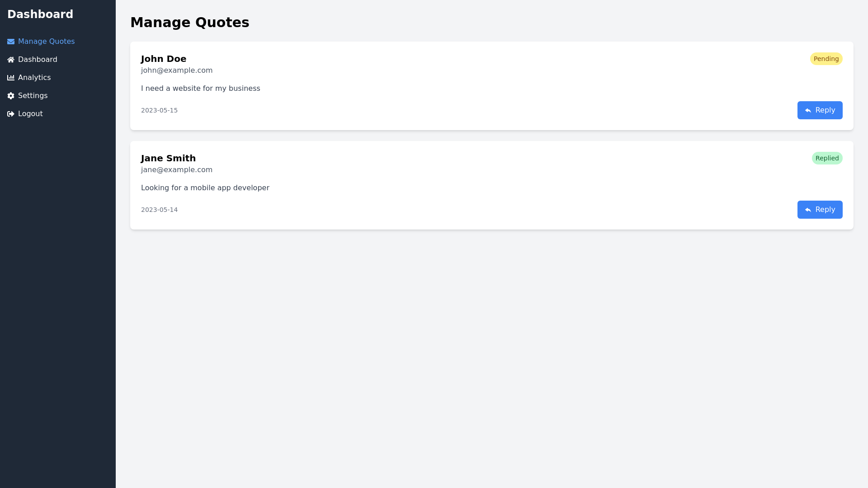The height and width of the screenshot is (488, 868).
Task: Reply to John Doe's quote request
Action: coord(820,110)
